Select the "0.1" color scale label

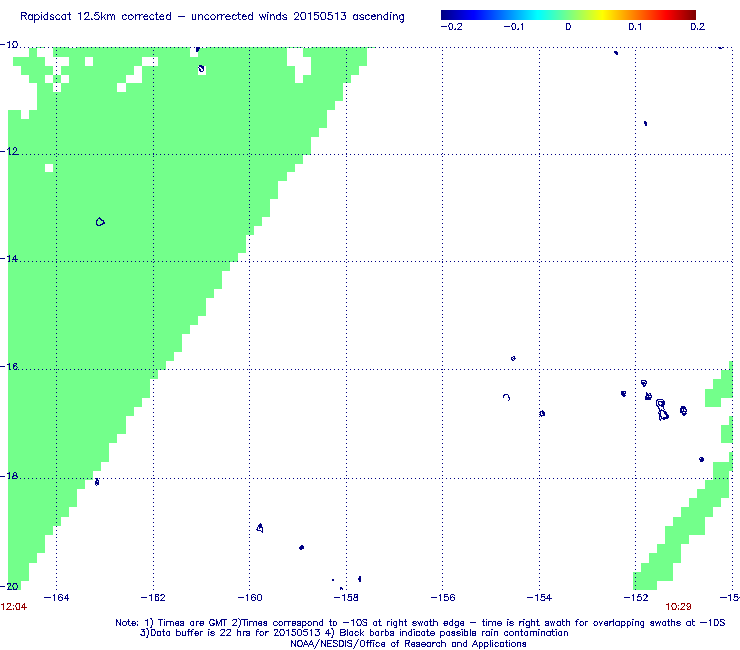coord(635,27)
